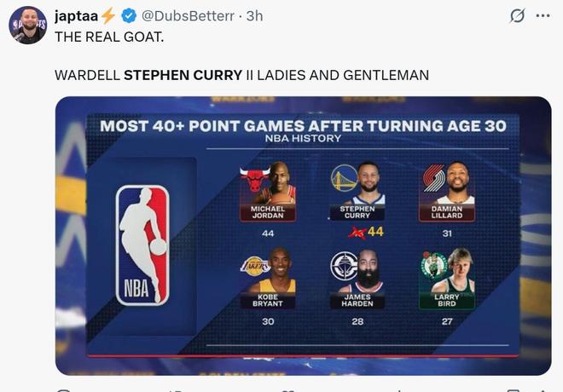Screen dimensions: 563x392
Task: Open the @DubsBetterr handle link
Action: tap(188, 16)
